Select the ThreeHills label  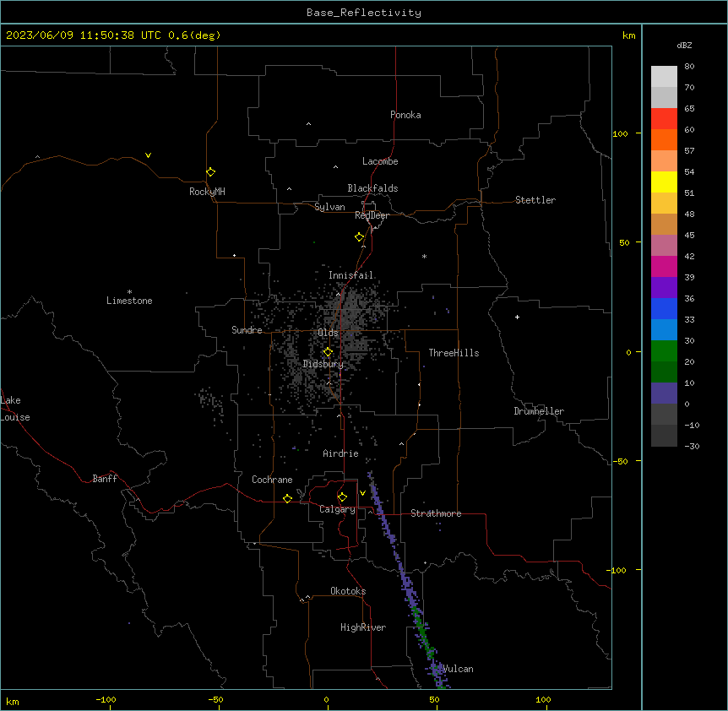click(x=454, y=353)
